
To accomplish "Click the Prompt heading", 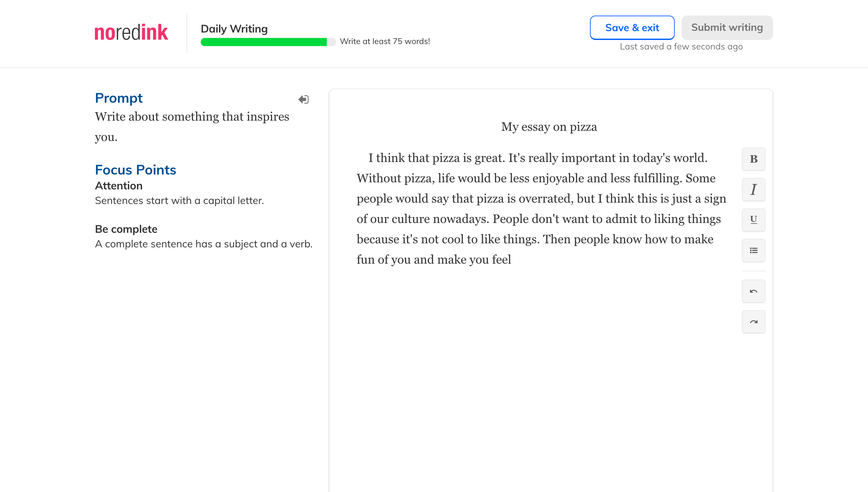I will 119,98.
